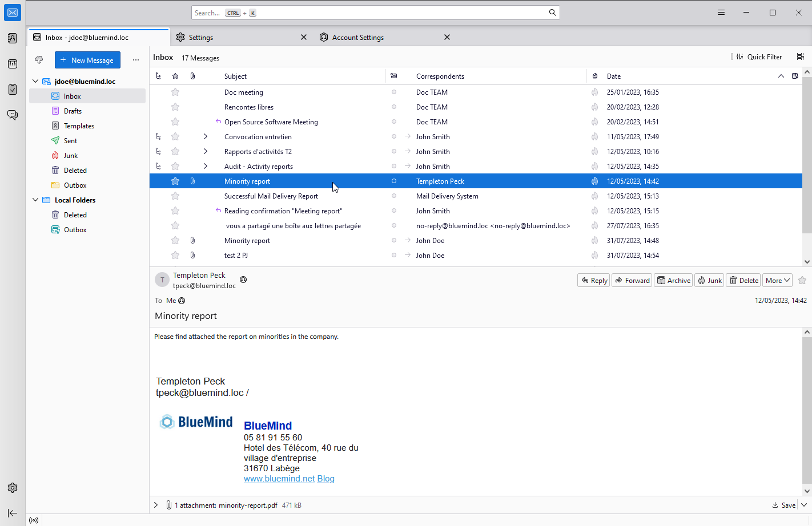This screenshot has width=812, height=526.
Task: Open the www.bluemind.net link
Action: tap(279, 479)
